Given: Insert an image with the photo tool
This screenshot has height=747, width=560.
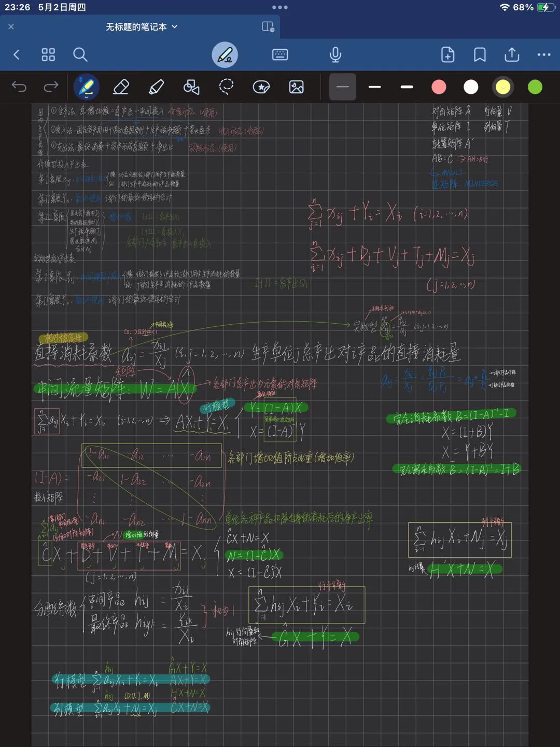Looking at the screenshot, I should tap(296, 87).
